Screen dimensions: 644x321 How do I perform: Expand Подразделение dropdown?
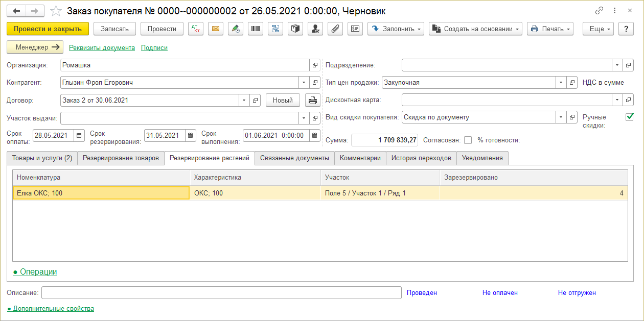(x=618, y=65)
